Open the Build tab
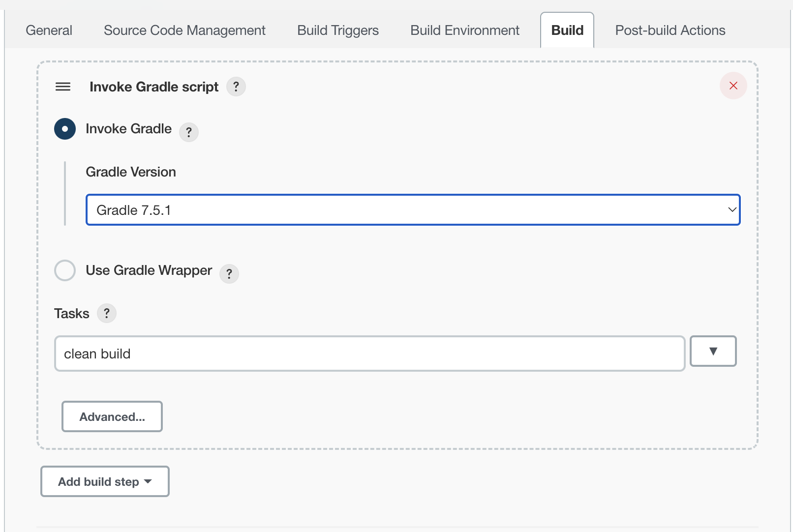The image size is (793, 532). pyautogui.click(x=567, y=30)
